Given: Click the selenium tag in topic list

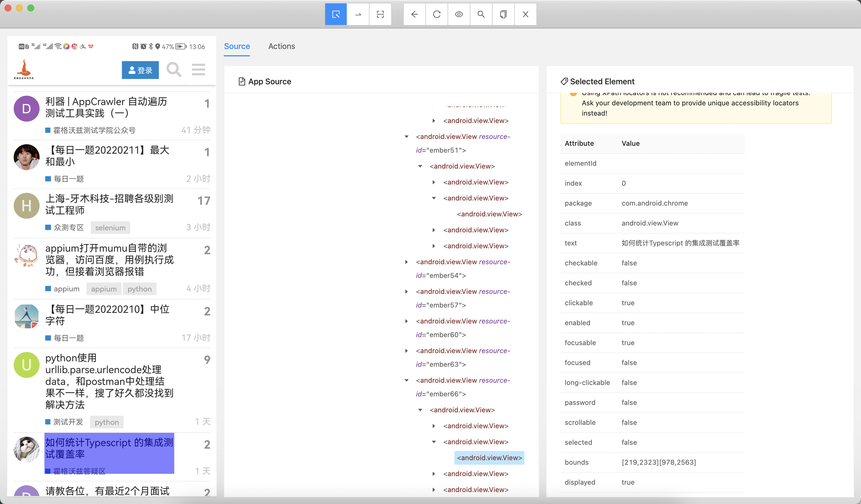Looking at the screenshot, I should click(110, 228).
